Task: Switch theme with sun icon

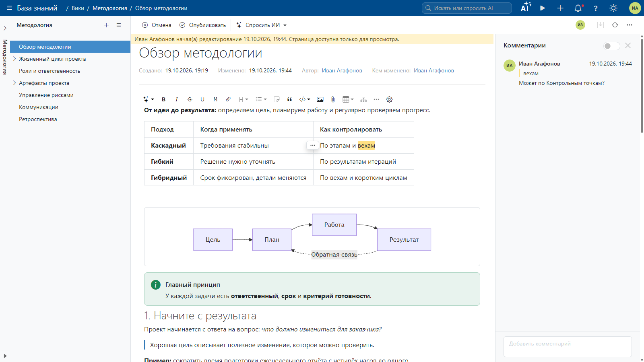Action: tap(613, 8)
